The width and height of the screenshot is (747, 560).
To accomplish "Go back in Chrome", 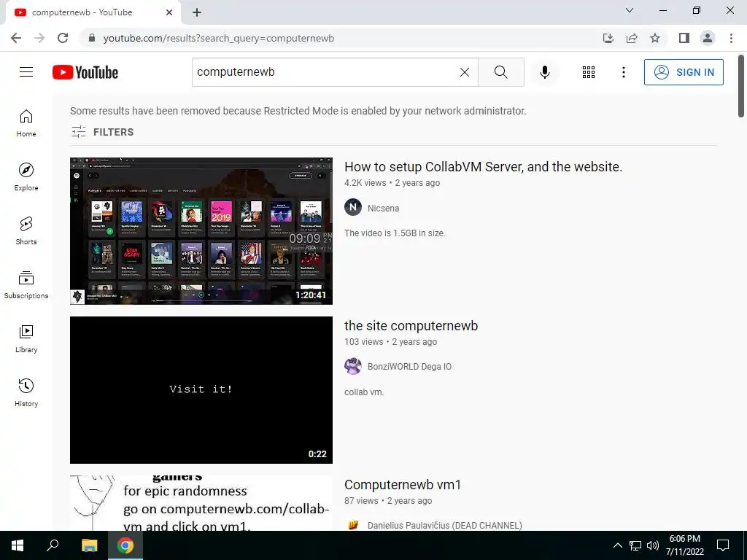I will click(x=16, y=38).
